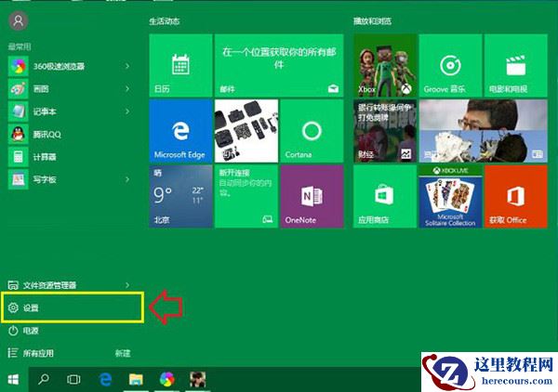
Task: Launch the Microsoft Edge tile
Action: [x=180, y=131]
